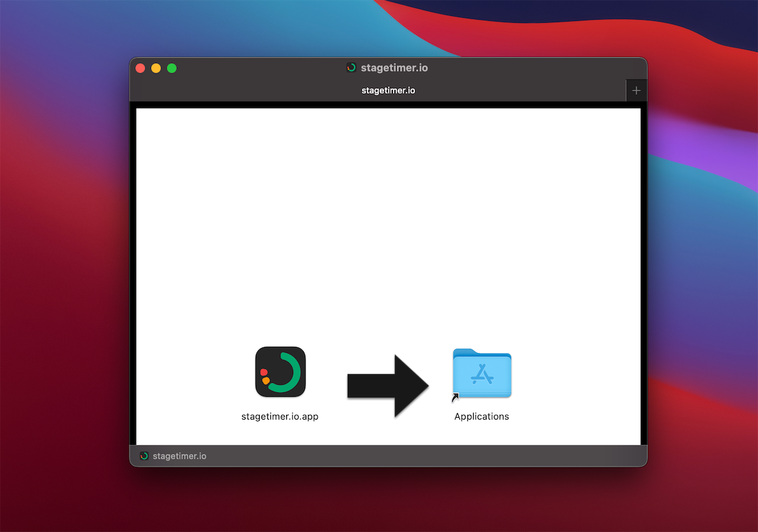This screenshot has height=532, width=758.
Task: Select the stagetimer.io.app file label
Action: coord(280,416)
